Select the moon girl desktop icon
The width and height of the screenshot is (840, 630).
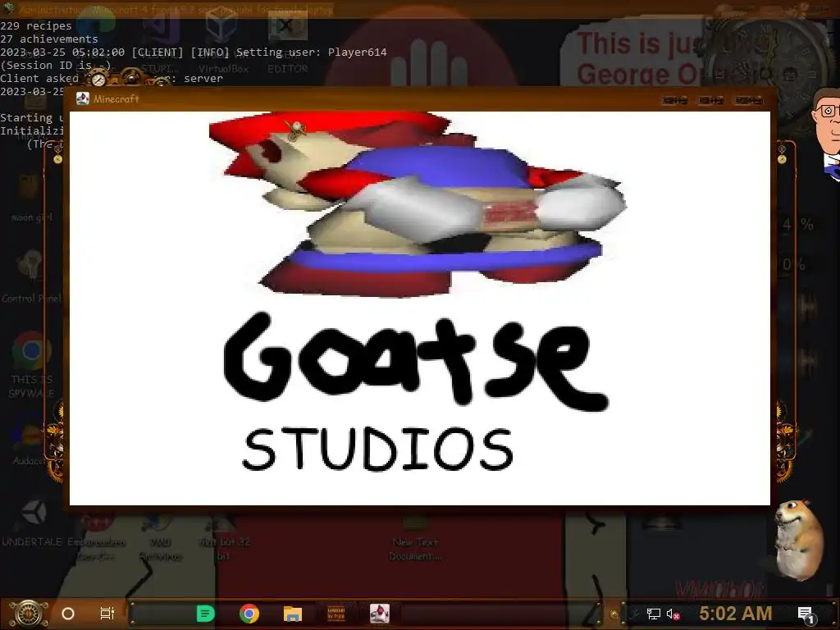[32, 196]
